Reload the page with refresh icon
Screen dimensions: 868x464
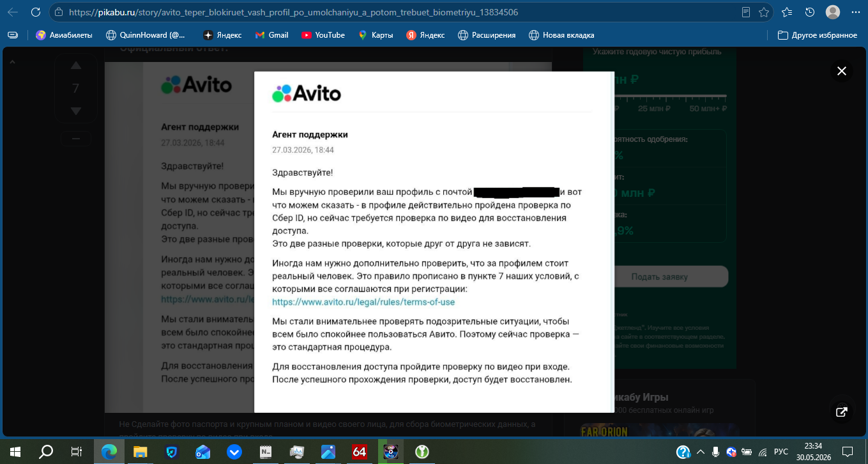36,12
